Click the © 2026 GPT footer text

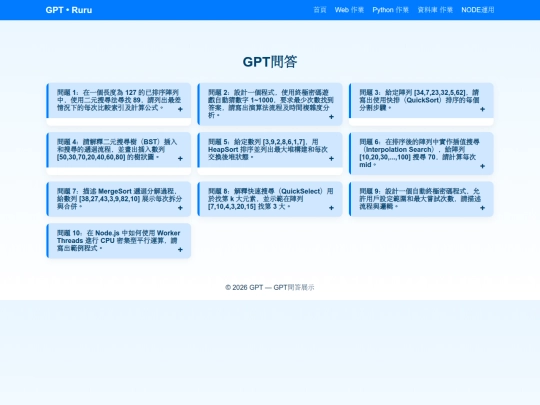click(x=270, y=287)
